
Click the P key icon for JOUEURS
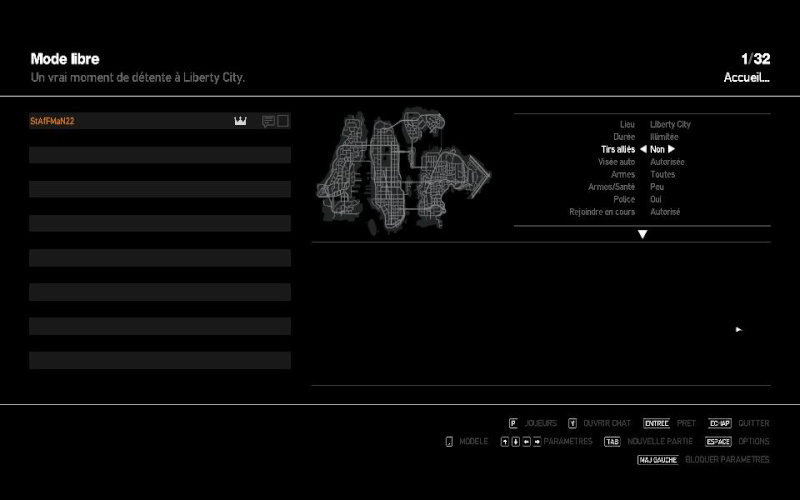513,423
